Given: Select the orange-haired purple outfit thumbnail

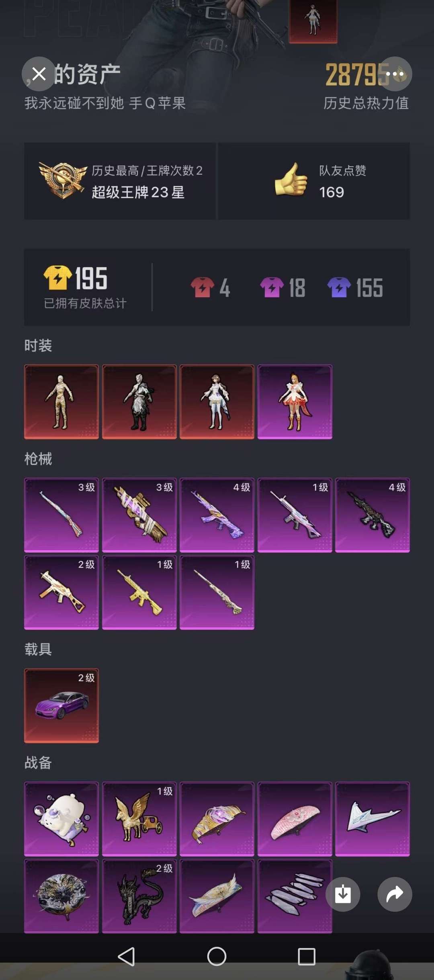Looking at the screenshot, I should tap(295, 402).
